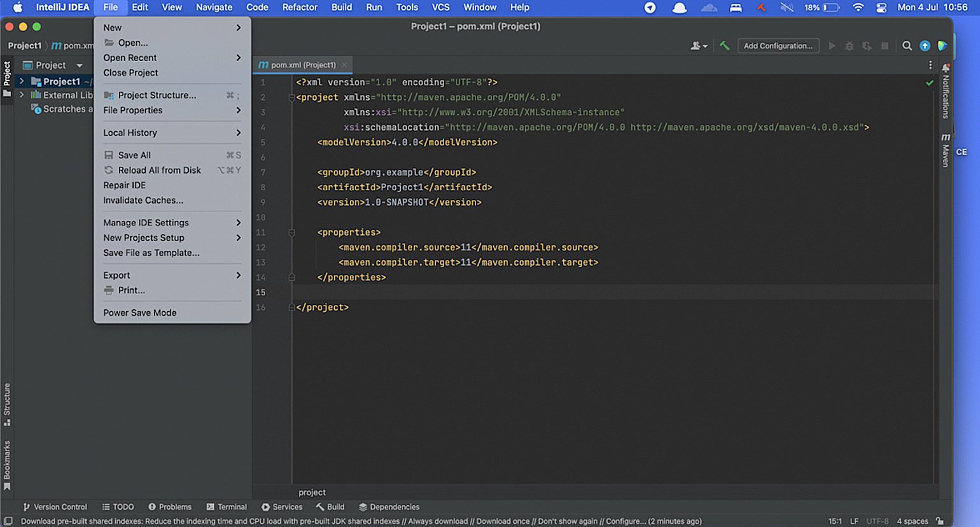Select Invalidate Caches... menu entry
The height and width of the screenshot is (527, 980).
(x=143, y=200)
